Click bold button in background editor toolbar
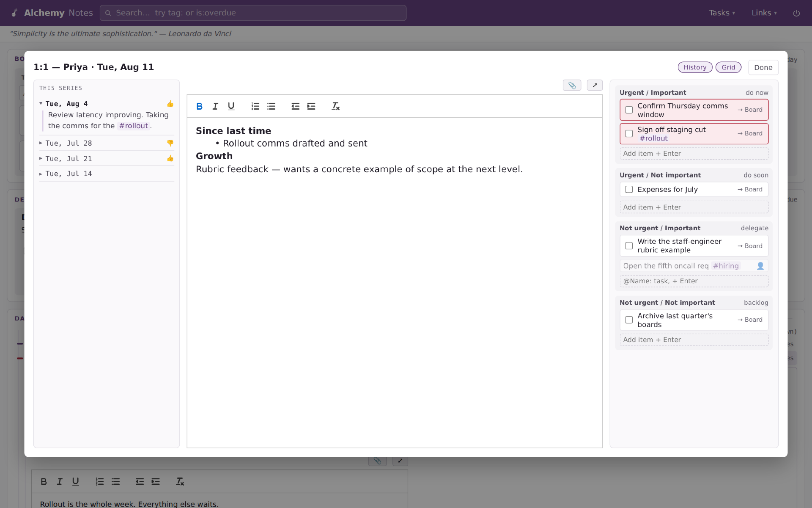Viewport: 812px width, 508px height. [x=44, y=482]
